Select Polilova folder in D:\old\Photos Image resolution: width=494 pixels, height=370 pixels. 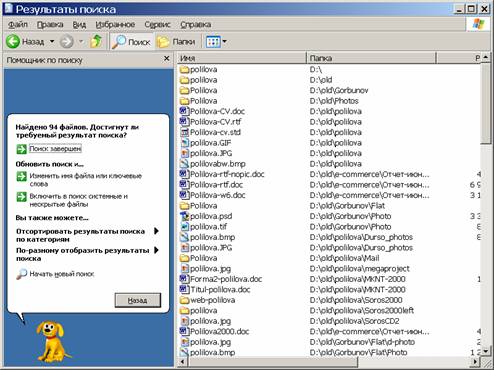point(199,101)
